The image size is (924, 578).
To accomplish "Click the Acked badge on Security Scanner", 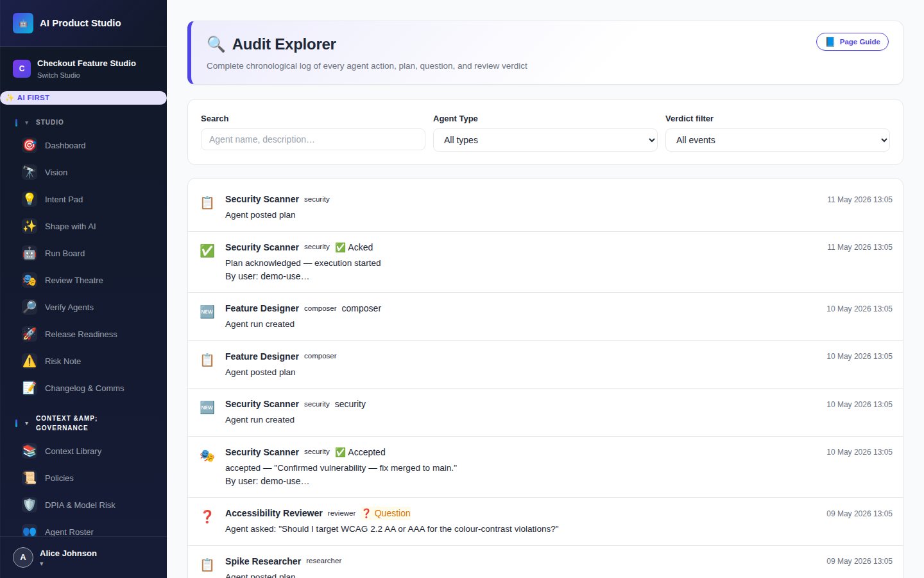I will (x=354, y=247).
